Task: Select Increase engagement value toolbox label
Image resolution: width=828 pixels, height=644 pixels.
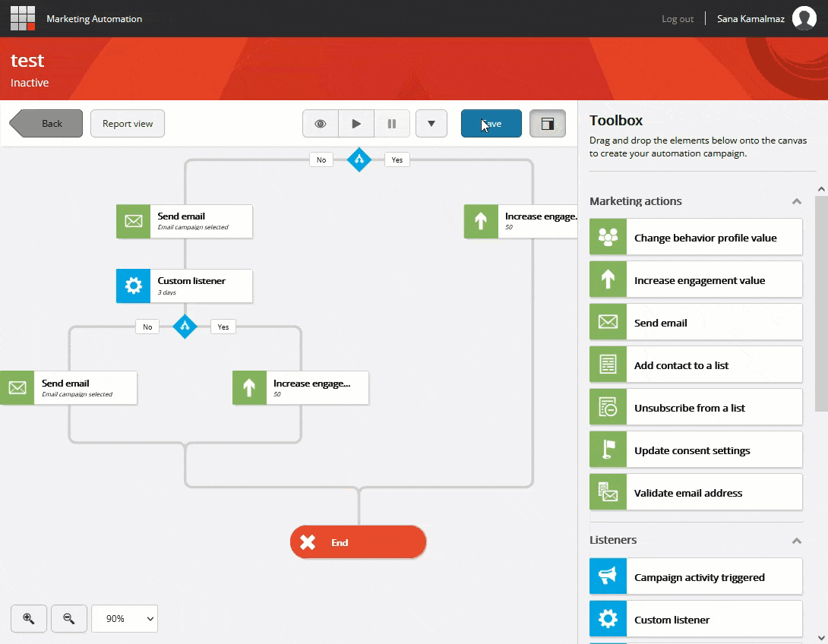Action: pyautogui.click(x=700, y=280)
